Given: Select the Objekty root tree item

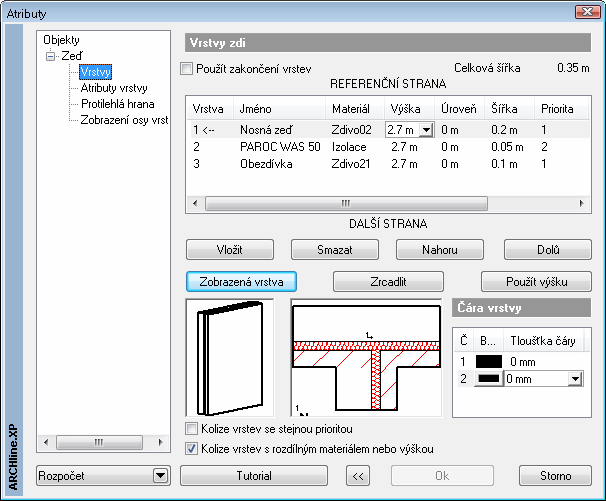Looking at the screenshot, I should pos(61,40).
